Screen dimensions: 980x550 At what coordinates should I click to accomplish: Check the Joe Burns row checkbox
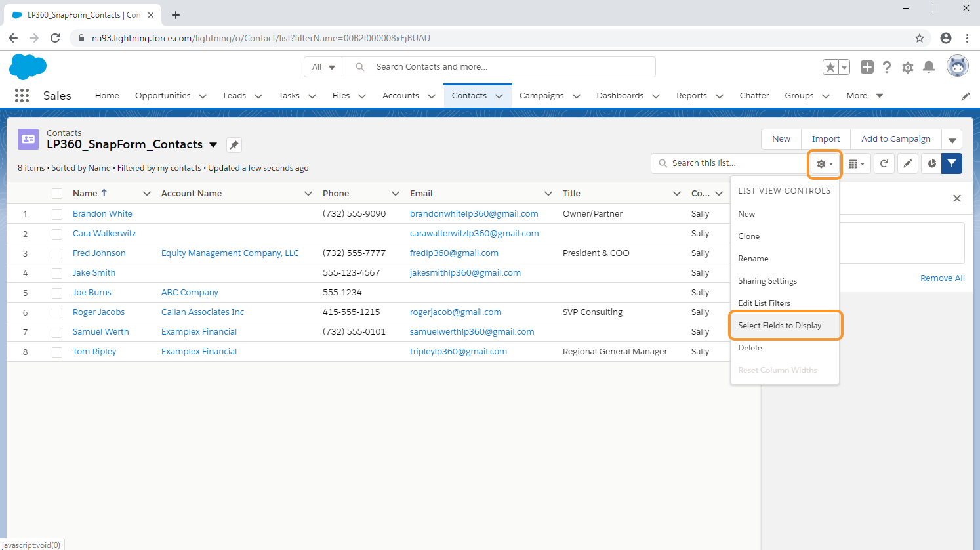[x=57, y=293]
